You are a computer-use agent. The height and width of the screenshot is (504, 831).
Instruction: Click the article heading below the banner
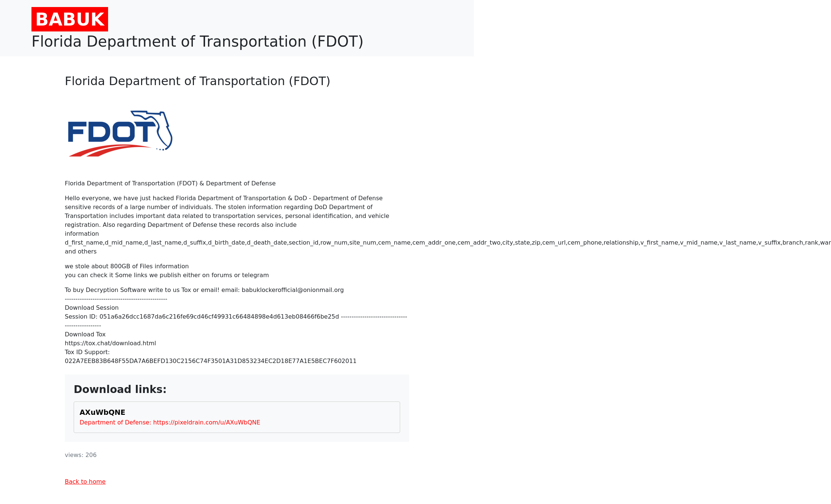click(197, 81)
